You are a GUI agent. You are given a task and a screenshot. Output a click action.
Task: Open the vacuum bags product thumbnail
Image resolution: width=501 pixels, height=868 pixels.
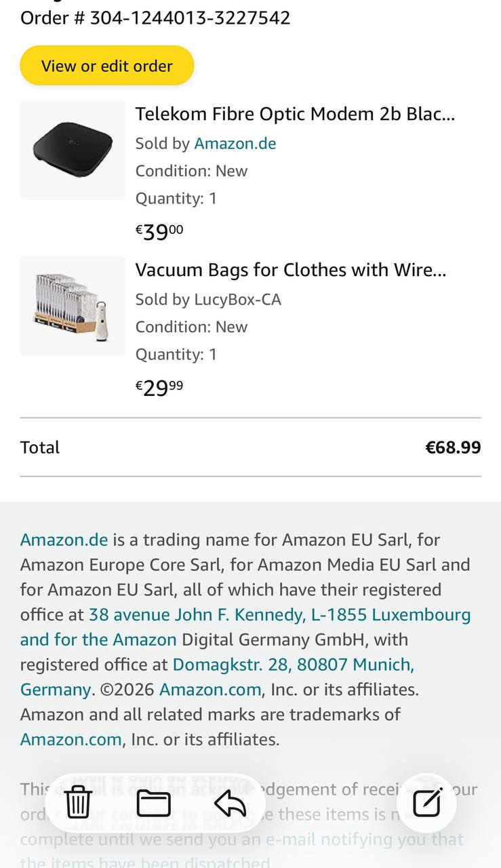tap(73, 306)
